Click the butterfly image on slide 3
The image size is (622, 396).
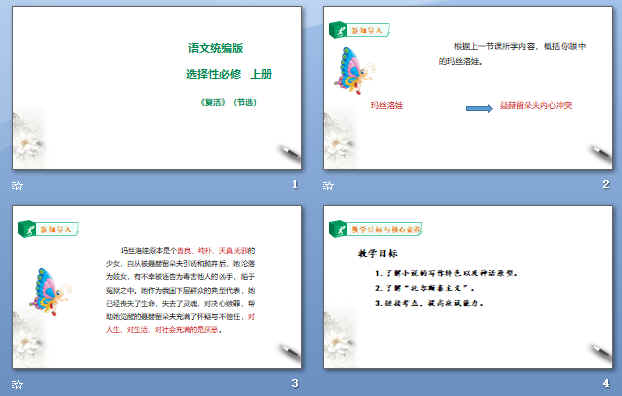click(x=50, y=292)
